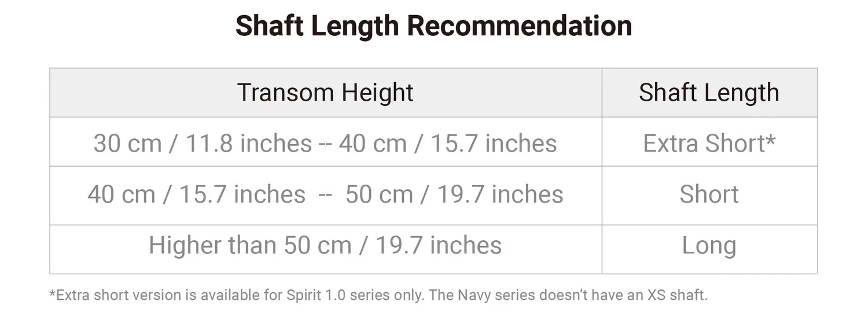This screenshot has height=327, width=868.
Task: Click "Higher than" in the last row
Action: (x=213, y=245)
